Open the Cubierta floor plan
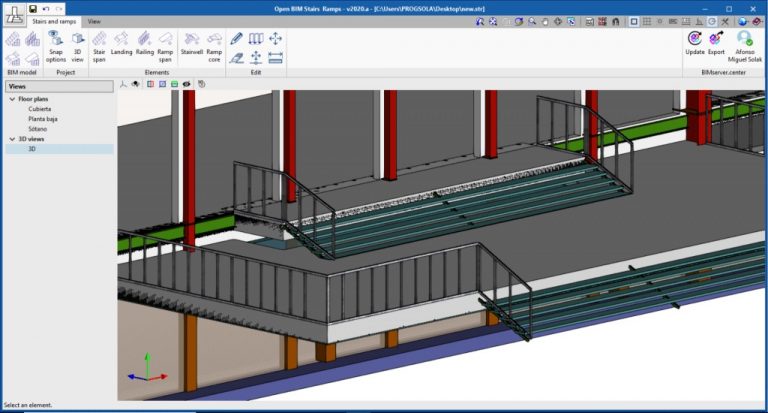Image resolution: width=768 pixels, height=413 pixels. click(40, 109)
